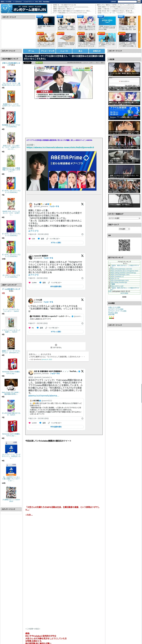Click the オレ的ゲーム速報@JIN site logo

click(x=24, y=9)
